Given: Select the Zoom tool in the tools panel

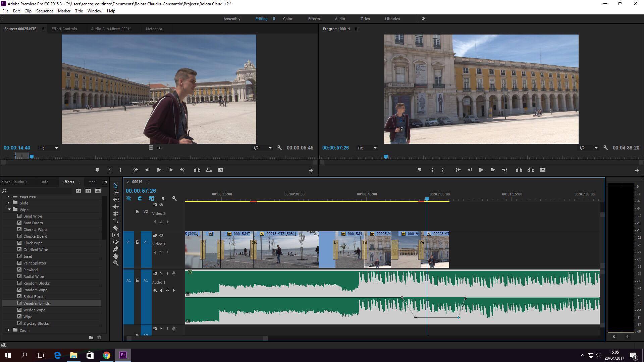Looking at the screenshot, I should point(115,263).
